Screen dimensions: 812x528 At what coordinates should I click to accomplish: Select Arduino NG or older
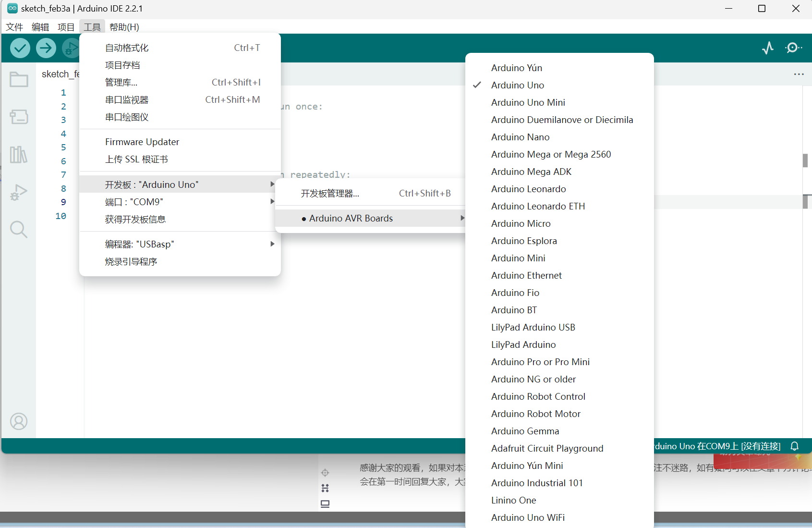click(559, 379)
